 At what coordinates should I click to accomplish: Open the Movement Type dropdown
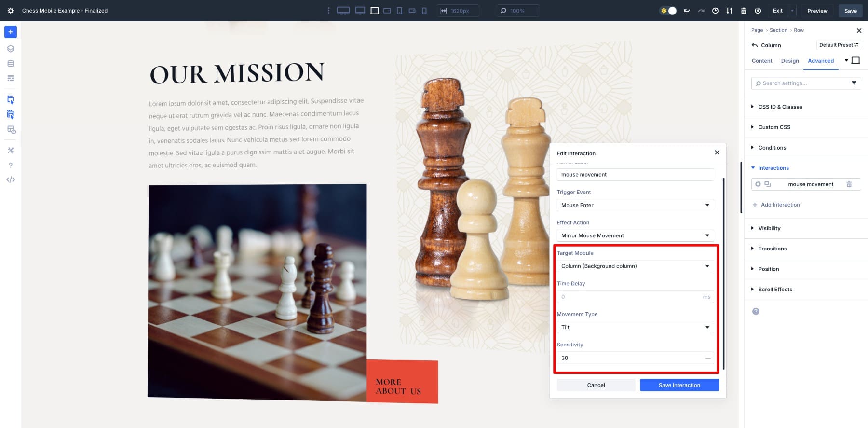click(635, 327)
